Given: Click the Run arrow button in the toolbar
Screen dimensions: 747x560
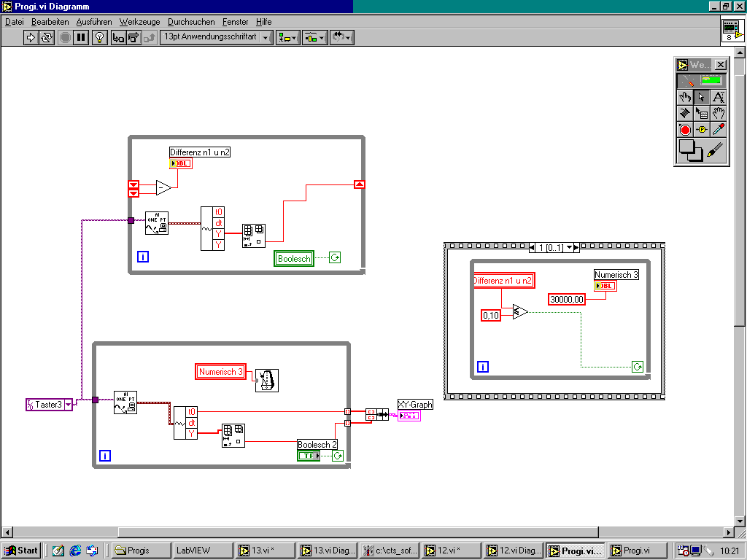Looking at the screenshot, I should pos(31,37).
